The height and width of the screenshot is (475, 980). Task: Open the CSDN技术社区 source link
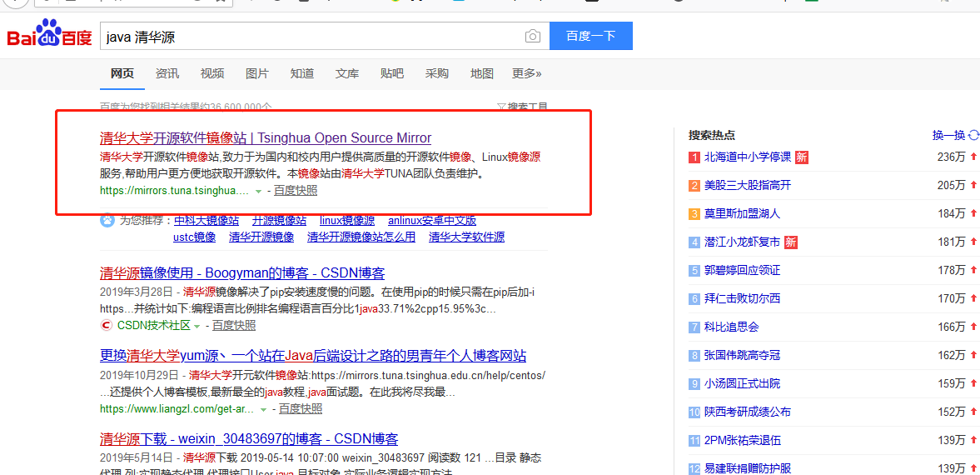pyautogui.click(x=153, y=326)
